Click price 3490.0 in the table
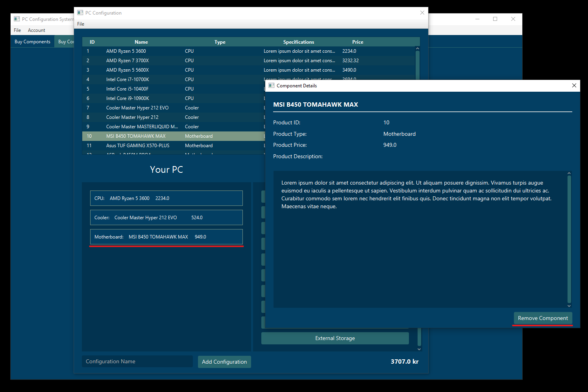This screenshot has width=588, height=392. point(349,70)
